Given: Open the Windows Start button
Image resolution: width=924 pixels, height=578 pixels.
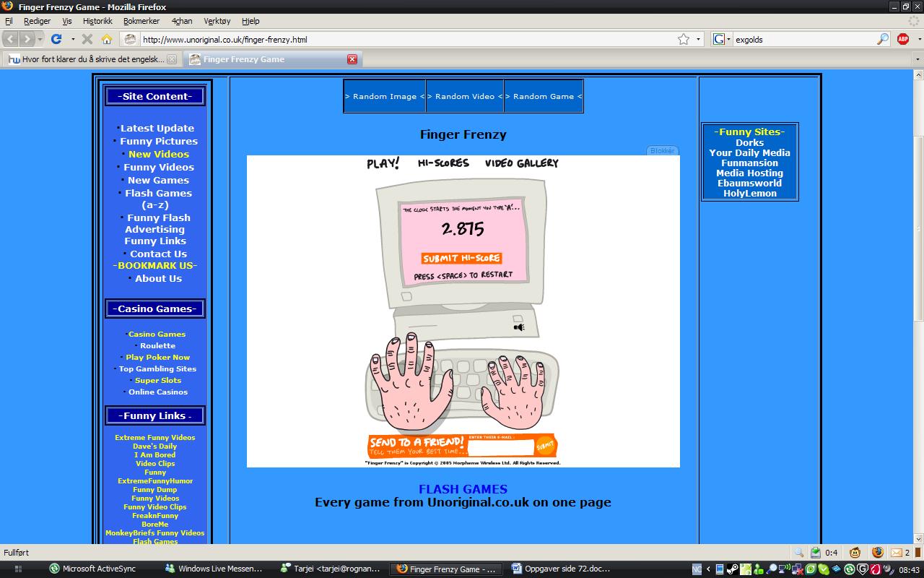Looking at the screenshot, I should [18, 569].
